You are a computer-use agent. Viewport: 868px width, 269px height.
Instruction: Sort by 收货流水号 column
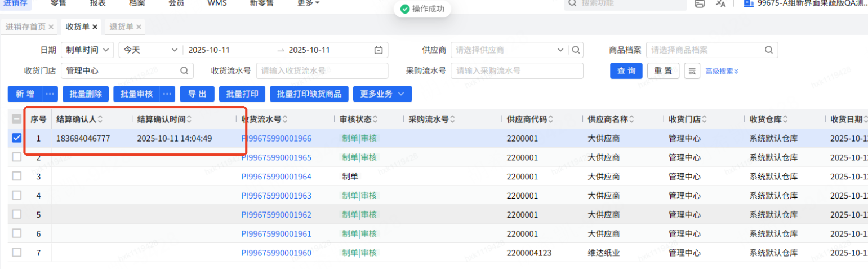pyautogui.click(x=285, y=119)
